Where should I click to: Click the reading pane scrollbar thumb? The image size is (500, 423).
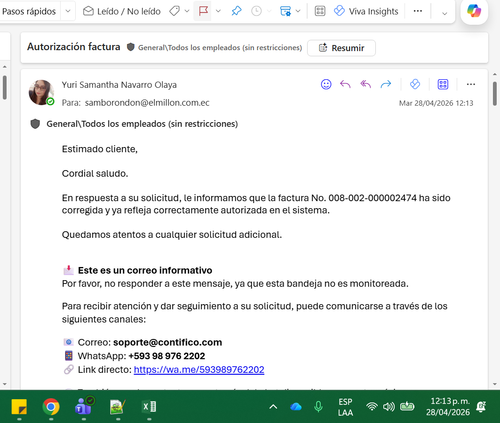(495, 93)
